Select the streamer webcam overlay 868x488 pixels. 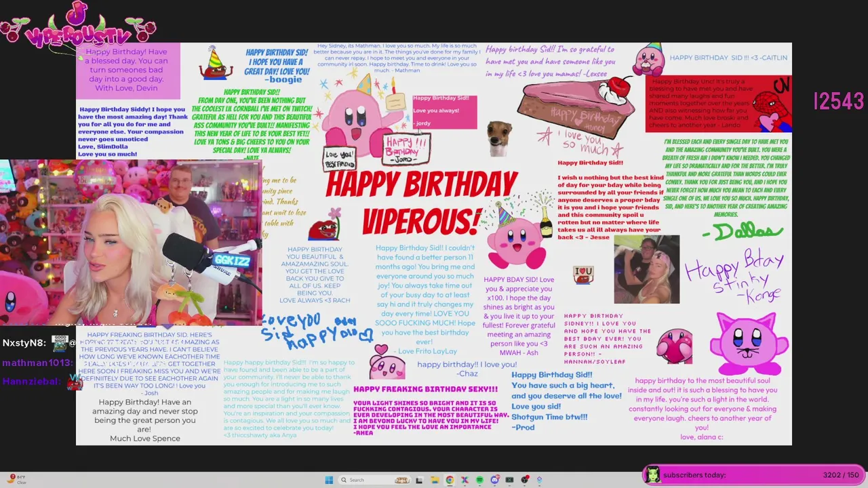(x=131, y=243)
